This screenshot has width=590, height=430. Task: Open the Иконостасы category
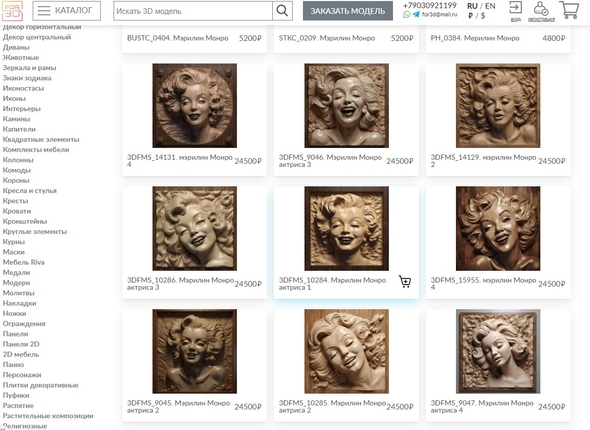tap(23, 88)
